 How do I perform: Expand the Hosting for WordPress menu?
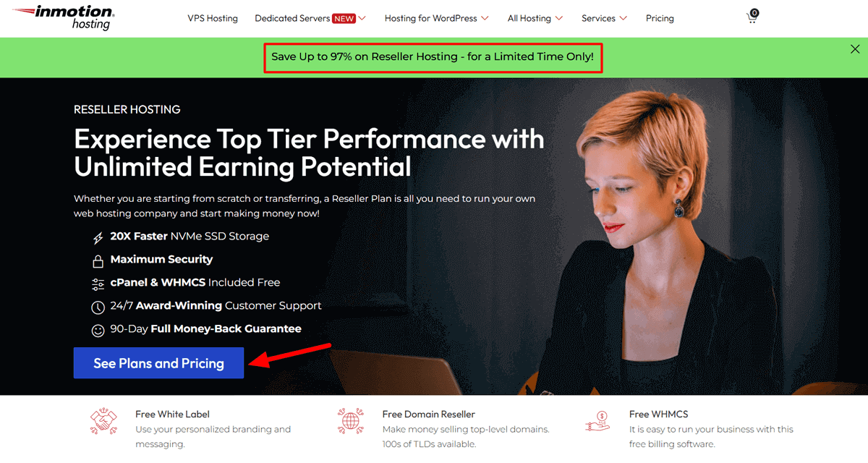(436, 18)
